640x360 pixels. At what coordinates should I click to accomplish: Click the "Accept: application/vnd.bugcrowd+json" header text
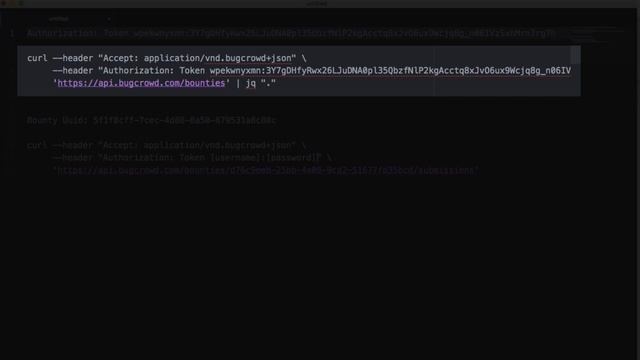point(197,58)
